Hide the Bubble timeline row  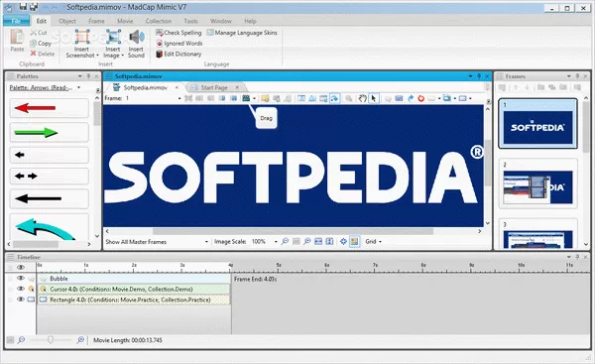pos(21,278)
